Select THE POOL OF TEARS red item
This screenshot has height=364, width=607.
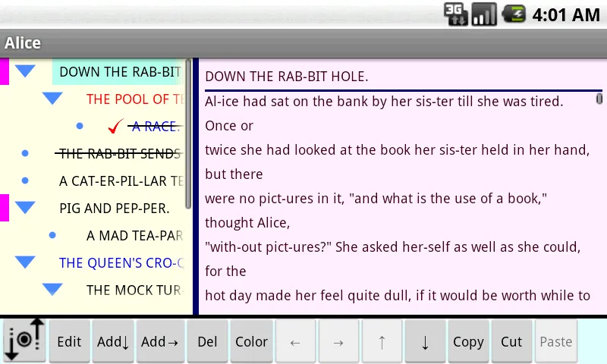pyautogui.click(x=135, y=99)
